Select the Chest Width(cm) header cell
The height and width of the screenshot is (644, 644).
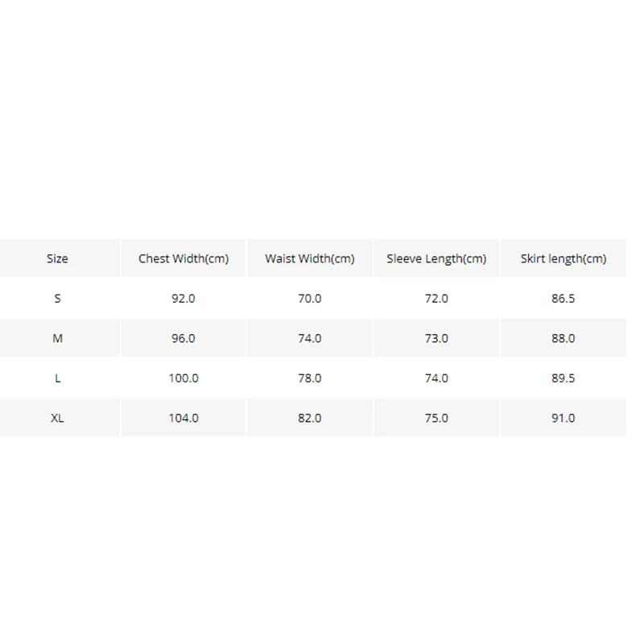[x=184, y=258]
